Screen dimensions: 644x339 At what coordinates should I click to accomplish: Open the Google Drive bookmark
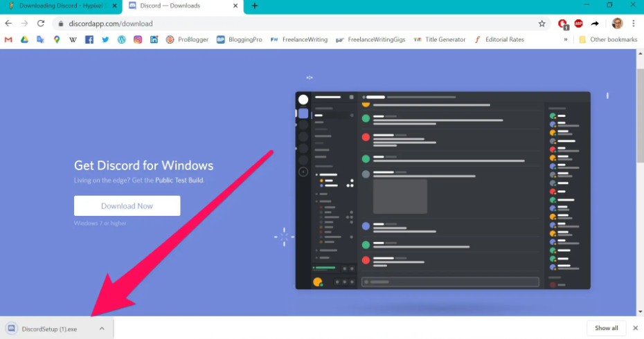pyautogui.click(x=24, y=39)
